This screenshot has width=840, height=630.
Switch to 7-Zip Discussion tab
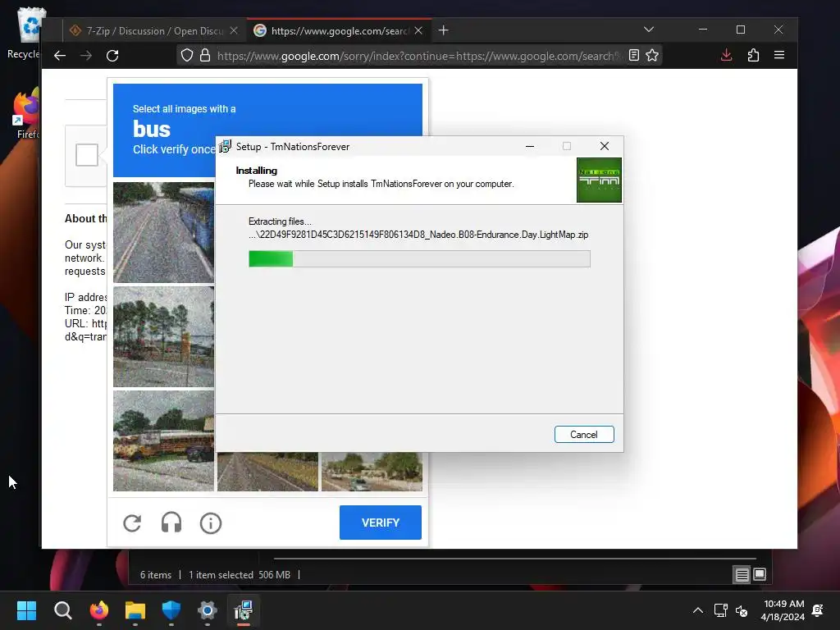coord(154,30)
